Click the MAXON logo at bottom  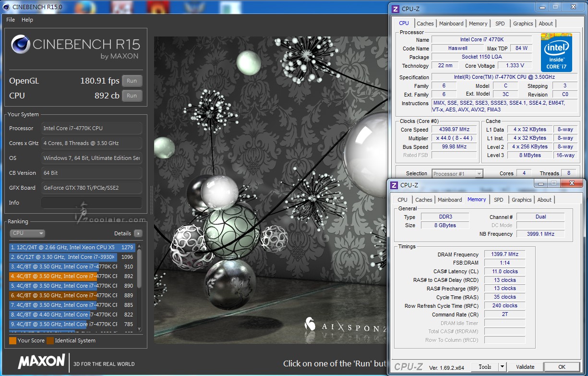[x=41, y=361]
